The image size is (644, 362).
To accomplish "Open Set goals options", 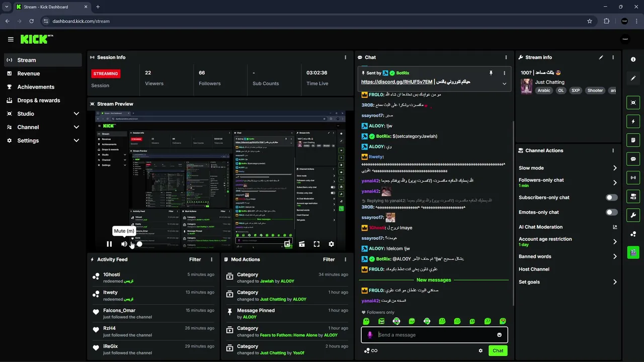I will (568, 282).
